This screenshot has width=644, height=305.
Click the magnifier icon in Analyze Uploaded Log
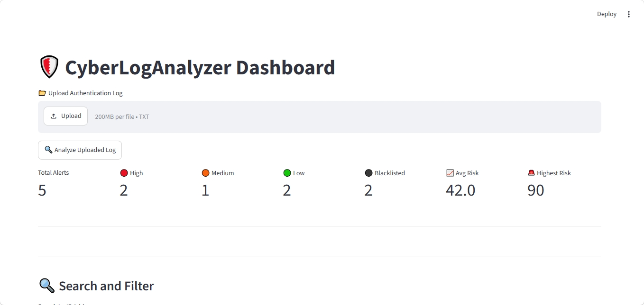pyautogui.click(x=48, y=150)
